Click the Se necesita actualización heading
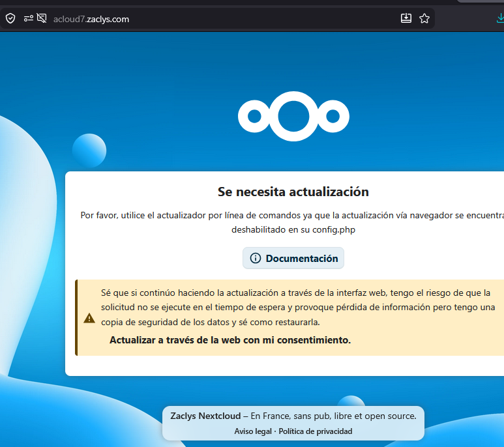Image resolution: width=504 pixels, height=447 pixels. pos(293,192)
